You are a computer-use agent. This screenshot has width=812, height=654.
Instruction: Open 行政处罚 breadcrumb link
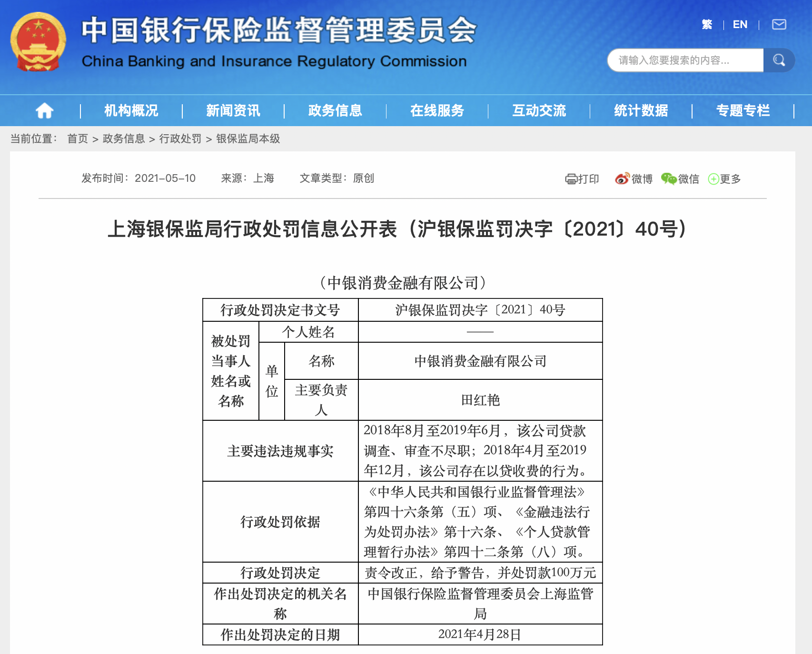pyautogui.click(x=180, y=139)
